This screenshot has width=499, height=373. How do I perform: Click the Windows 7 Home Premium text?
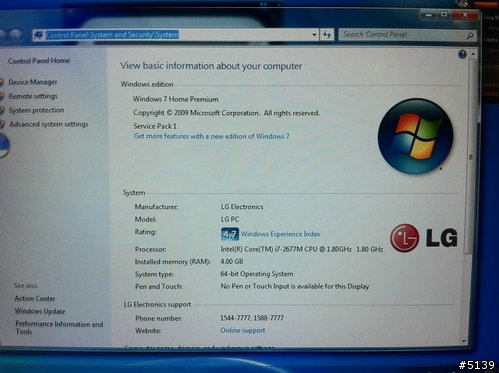176,99
